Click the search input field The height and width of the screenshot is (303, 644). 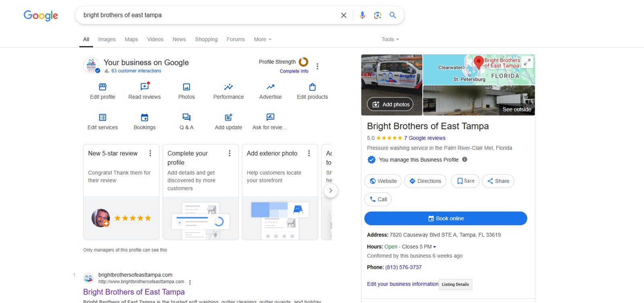(209, 15)
